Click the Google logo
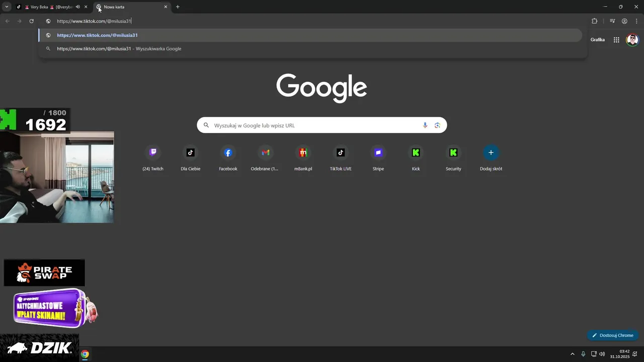 [321, 88]
